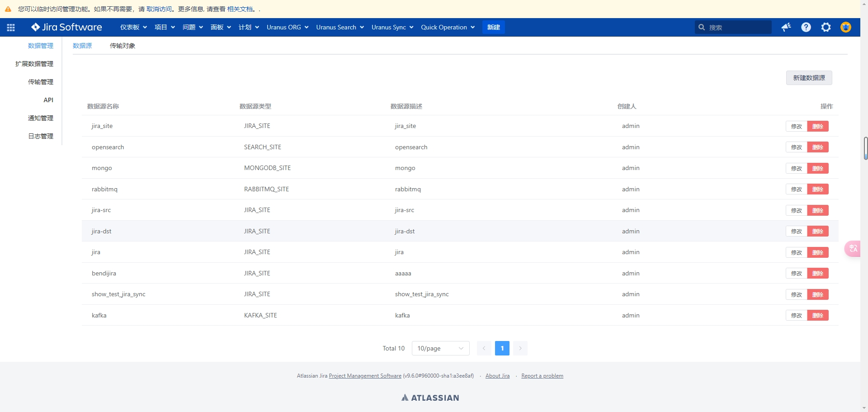The width and height of the screenshot is (868, 412).
Task: Expand the 项目 menu
Action: pyautogui.click(x=165, y=27)
